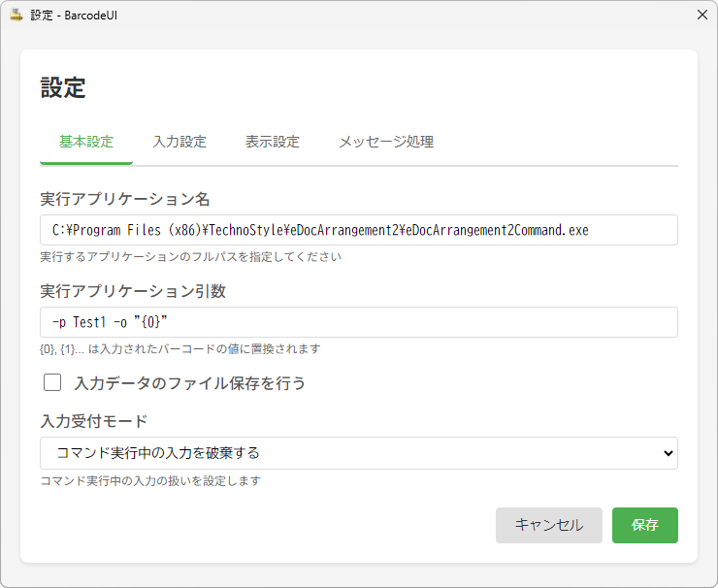Screen dimensions: 718x588
Task: Click into the 実行アプリケーション引数 text field
Action: [x=358, y=322]
